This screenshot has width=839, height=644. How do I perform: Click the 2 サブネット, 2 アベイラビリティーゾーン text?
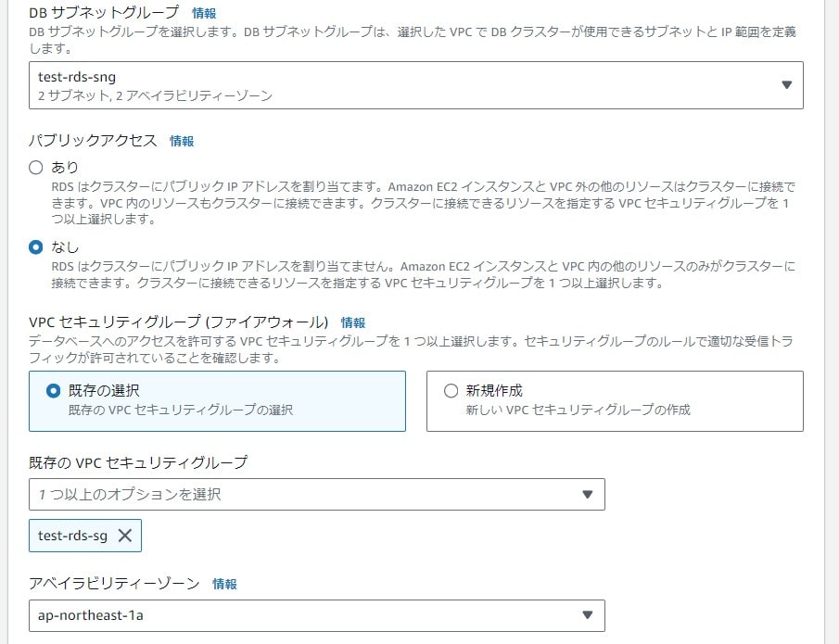point(155,95)
